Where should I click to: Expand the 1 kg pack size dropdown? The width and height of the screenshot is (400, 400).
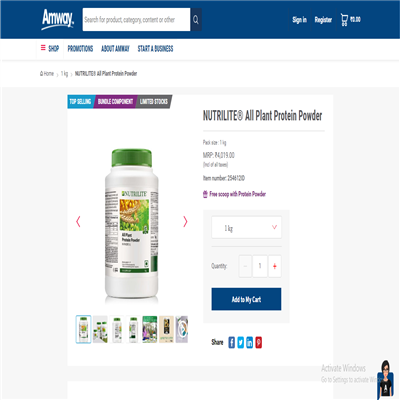click(246, 227)
